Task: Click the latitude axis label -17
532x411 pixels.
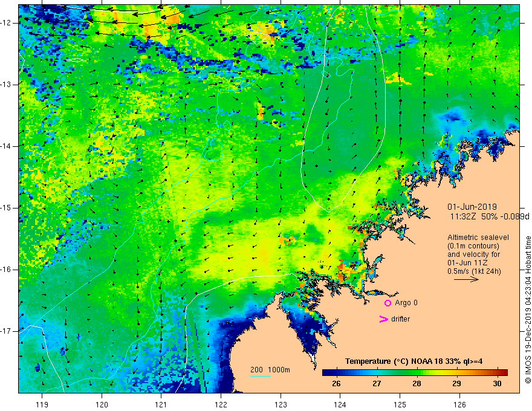Action: pyautogui.click(x=6, y=331)
